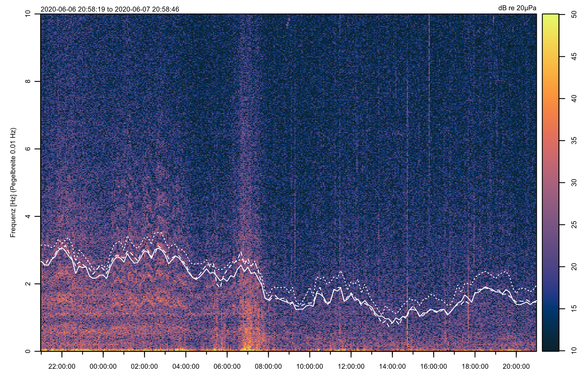Click the colorbar value 40
588x392 pixels.
[x=574, y=99]
